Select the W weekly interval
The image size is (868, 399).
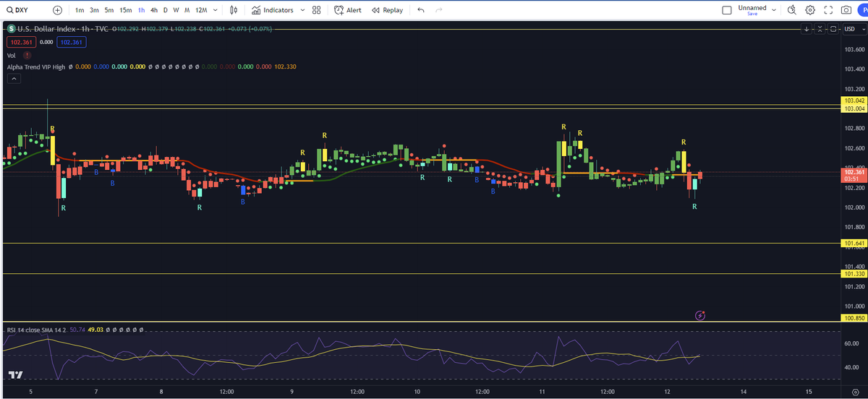[176, 10]
